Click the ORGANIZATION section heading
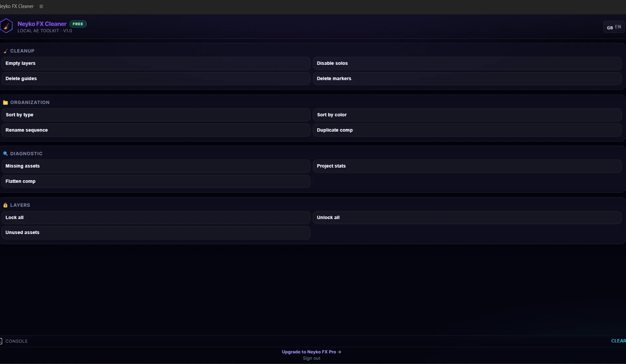 pyautogui.click(x=30, y=102)
